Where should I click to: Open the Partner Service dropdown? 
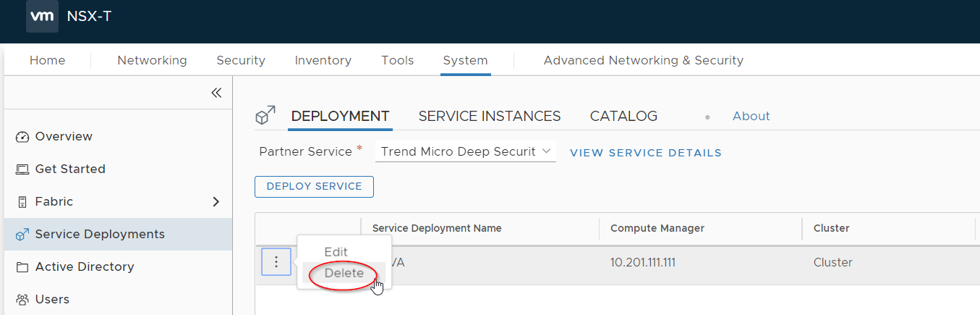(465, 152)
